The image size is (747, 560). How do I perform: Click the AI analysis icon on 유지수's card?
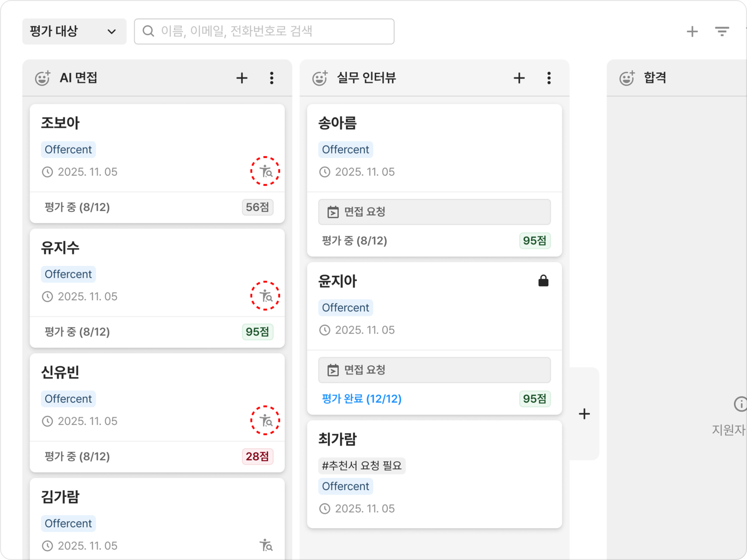pyautogui.click(x=266, y=296)
